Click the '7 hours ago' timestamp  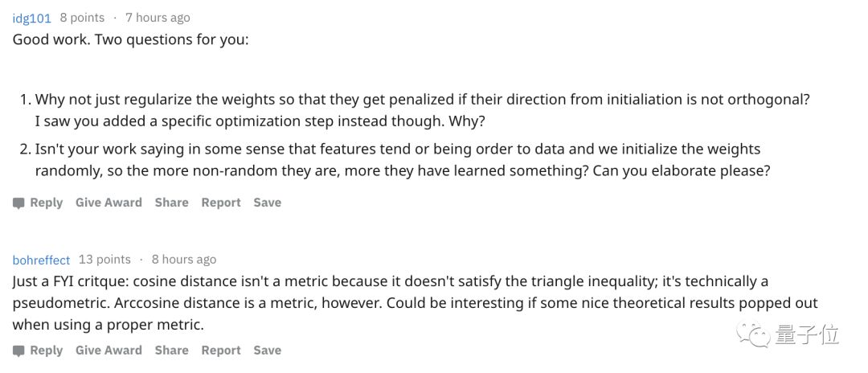point(158,18)
